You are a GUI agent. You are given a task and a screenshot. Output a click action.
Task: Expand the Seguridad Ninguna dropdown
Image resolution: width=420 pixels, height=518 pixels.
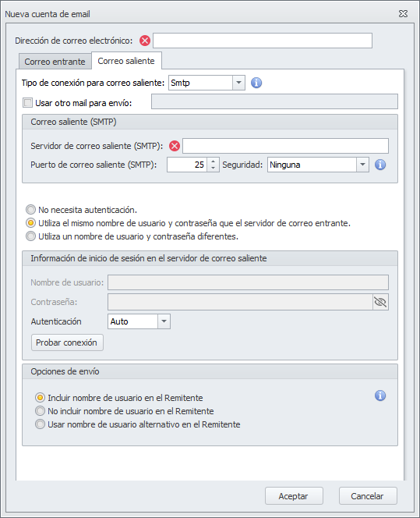click(x=362, y=165)
